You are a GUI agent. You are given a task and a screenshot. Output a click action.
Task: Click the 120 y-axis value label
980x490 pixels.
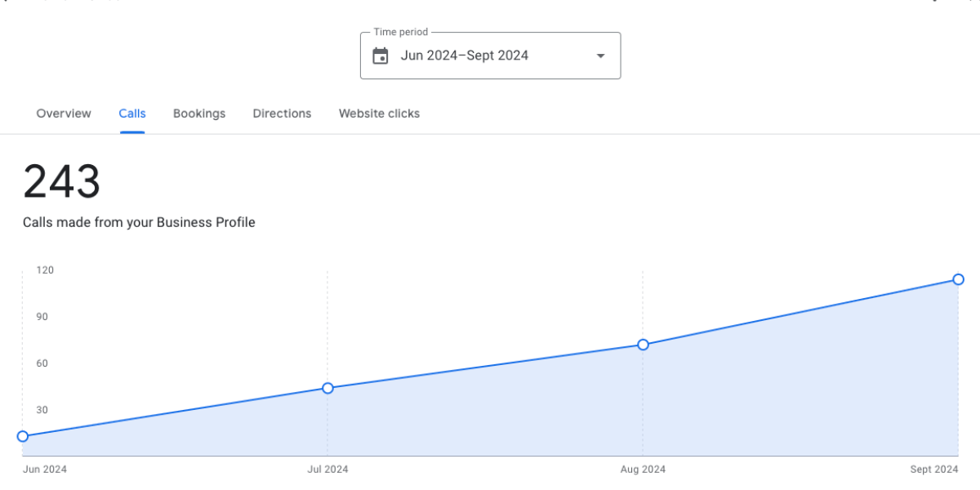44,269
